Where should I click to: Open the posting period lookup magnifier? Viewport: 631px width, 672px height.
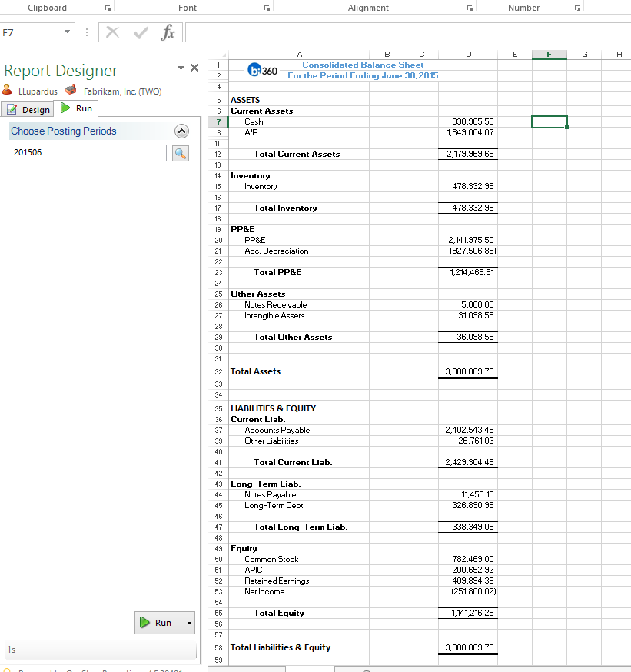coord(181,153)
